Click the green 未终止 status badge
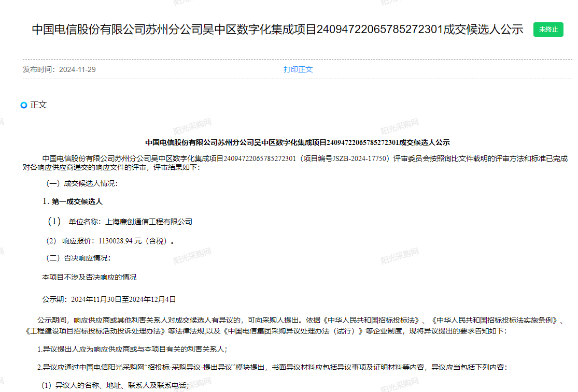 point(548,30)
